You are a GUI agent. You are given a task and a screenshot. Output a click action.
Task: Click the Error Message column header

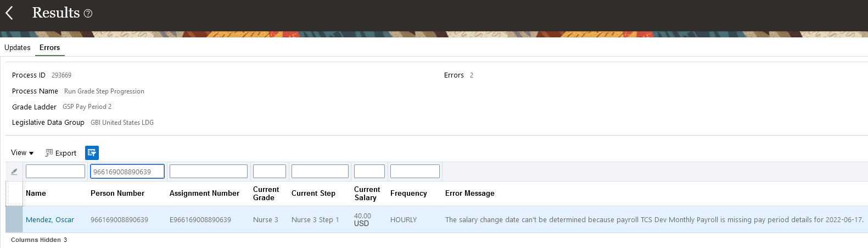[470, 194]
